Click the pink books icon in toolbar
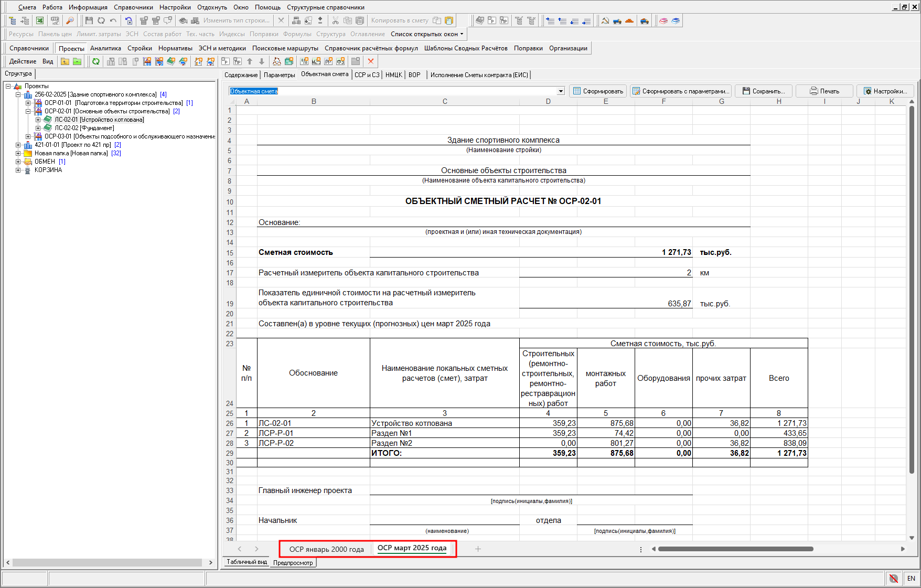Viewport: 921px width, 588px height. [x=663, y=20]
